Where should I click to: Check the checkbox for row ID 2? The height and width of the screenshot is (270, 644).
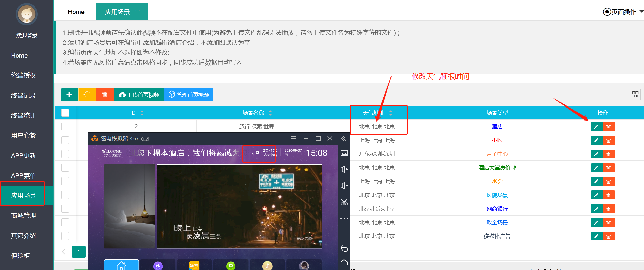click(65, 127)
